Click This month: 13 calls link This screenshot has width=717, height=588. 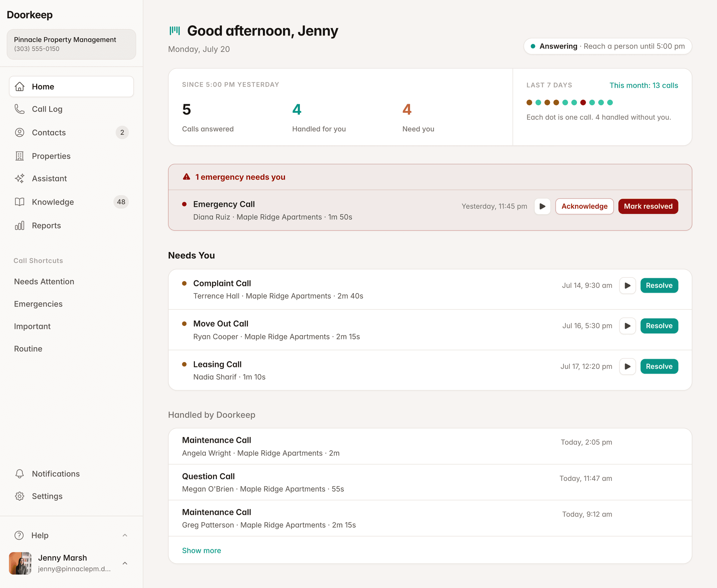tap(644, 85)
